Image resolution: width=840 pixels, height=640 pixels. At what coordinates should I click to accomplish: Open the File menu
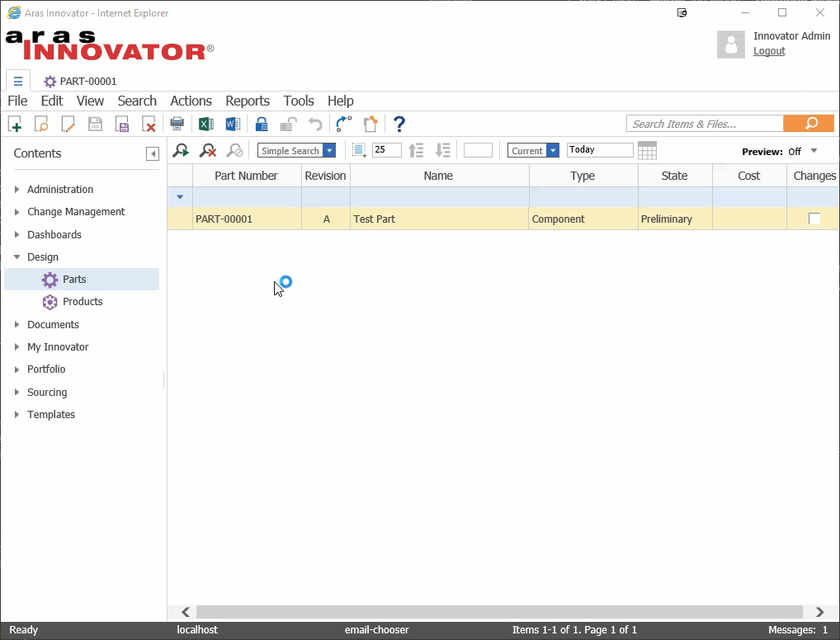(x=17, y=101)
